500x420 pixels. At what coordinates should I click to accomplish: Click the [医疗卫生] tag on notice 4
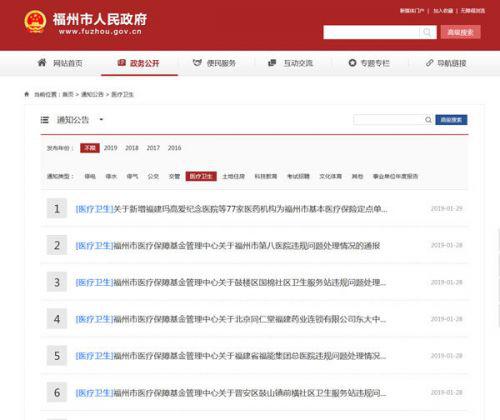pyautogui.click(x=95, y=319)
